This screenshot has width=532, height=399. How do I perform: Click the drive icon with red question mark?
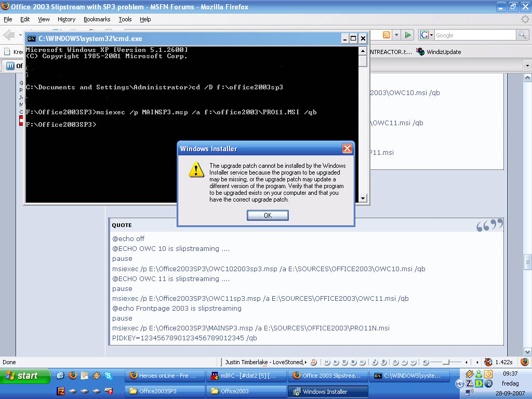pos(109,391)
